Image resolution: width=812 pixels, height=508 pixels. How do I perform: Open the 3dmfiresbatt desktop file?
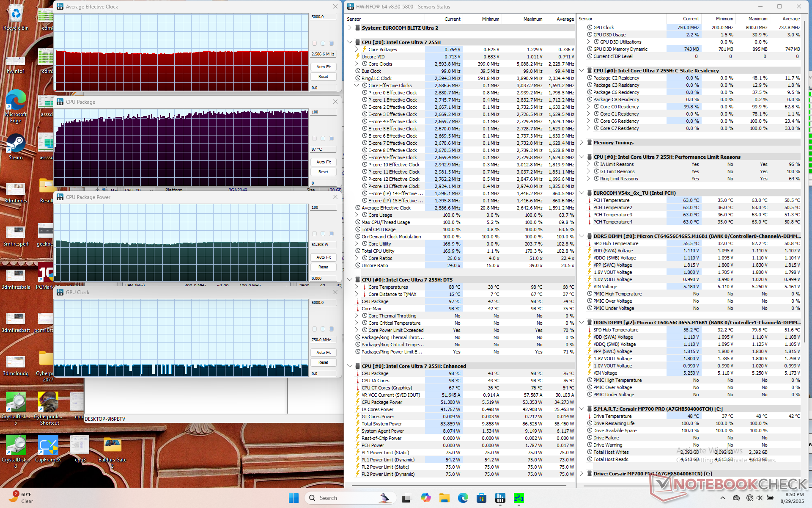(x=16, y=323)
